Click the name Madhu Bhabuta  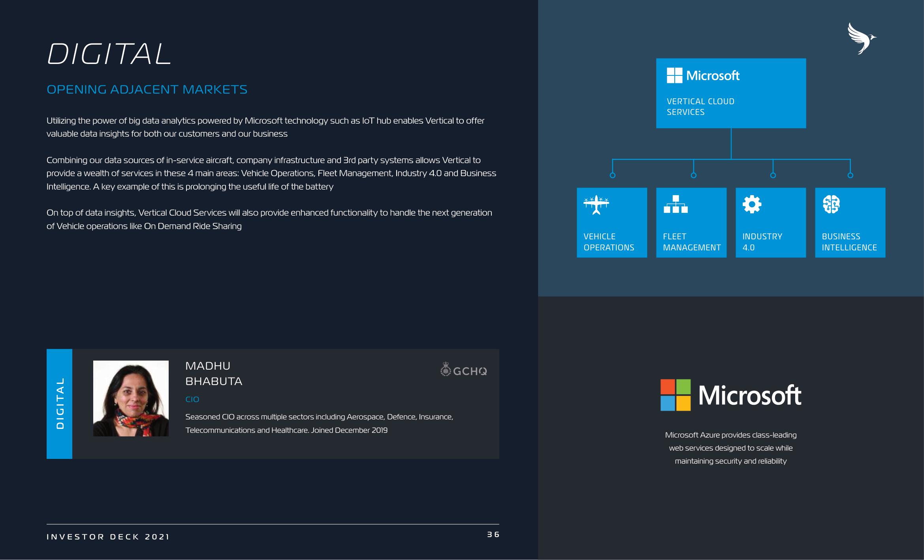coord(214,373)
